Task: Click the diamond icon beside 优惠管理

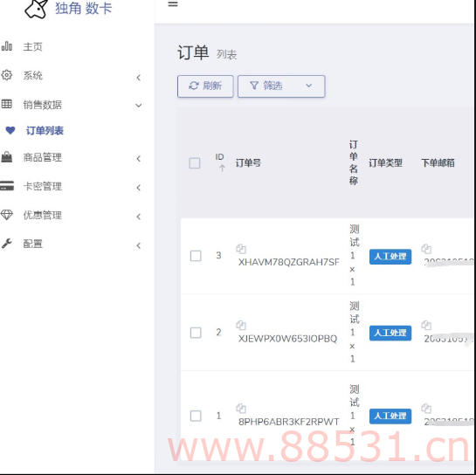Action: point(7,215)
